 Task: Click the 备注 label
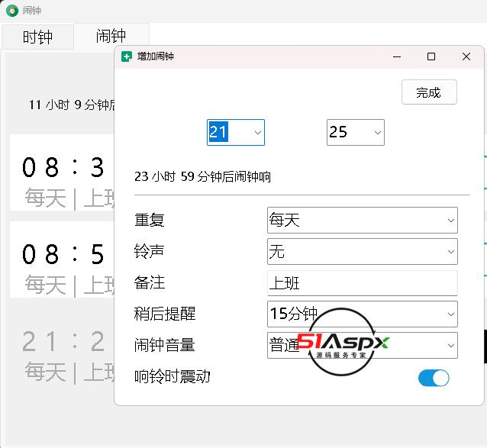click(150, 282)
